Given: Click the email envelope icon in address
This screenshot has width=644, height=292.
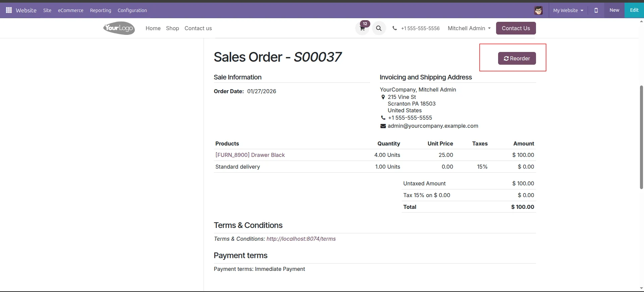Looking at the screenshot, I should pyautogui.click(x=383, y=126).
